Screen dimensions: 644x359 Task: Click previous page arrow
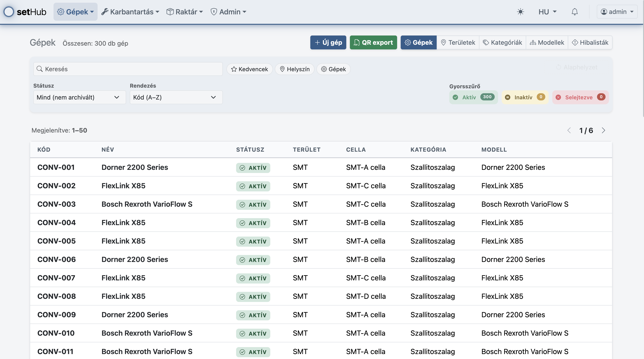(x=569, y=130)
